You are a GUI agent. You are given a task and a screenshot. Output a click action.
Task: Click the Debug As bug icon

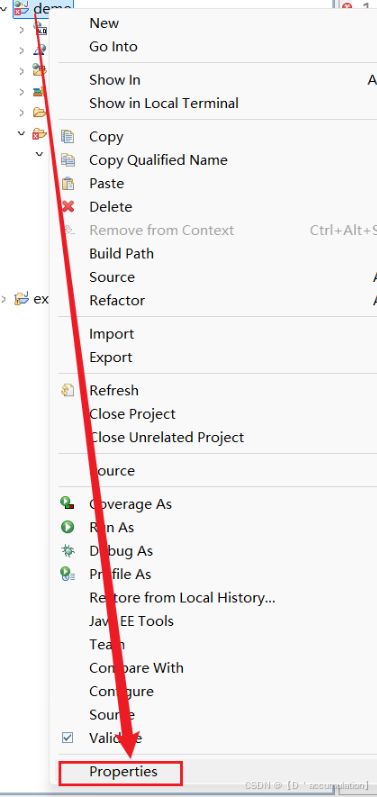68,550
